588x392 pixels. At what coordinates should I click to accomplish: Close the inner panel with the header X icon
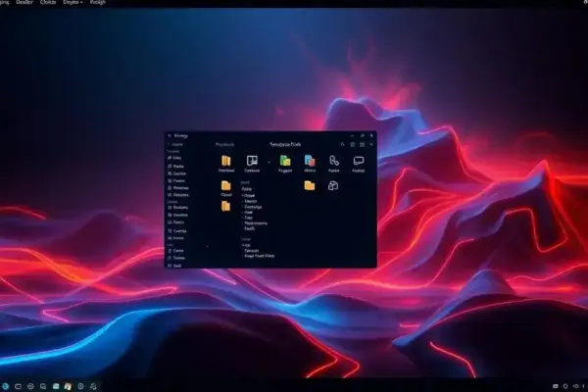coord(371,144)
